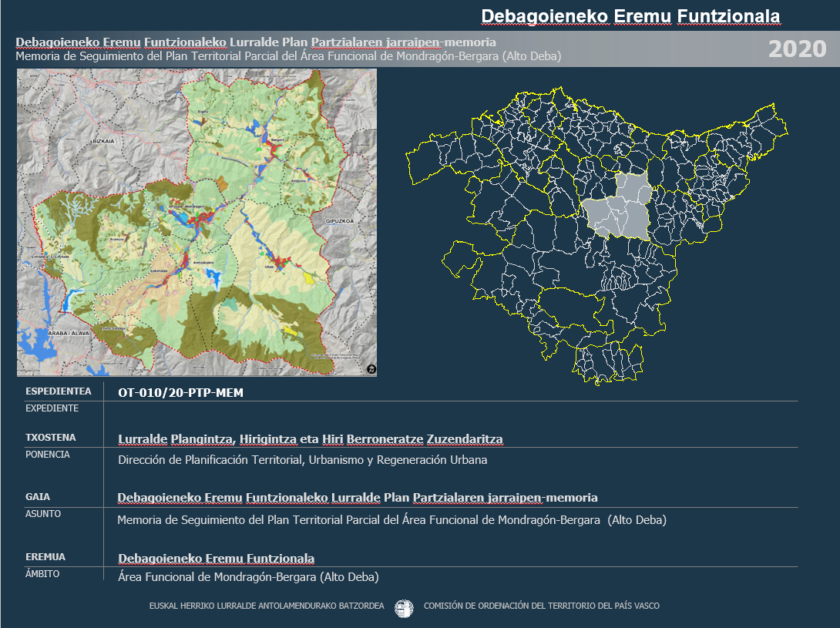The width and height of the screenshot is (840, 628).
Task: Click the GAIA field label
Action: pyautogui.click(x=38, y=497)
